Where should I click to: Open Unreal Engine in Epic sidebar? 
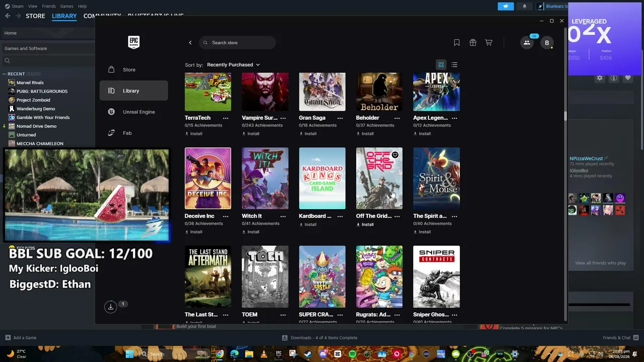tap(134, 112)
